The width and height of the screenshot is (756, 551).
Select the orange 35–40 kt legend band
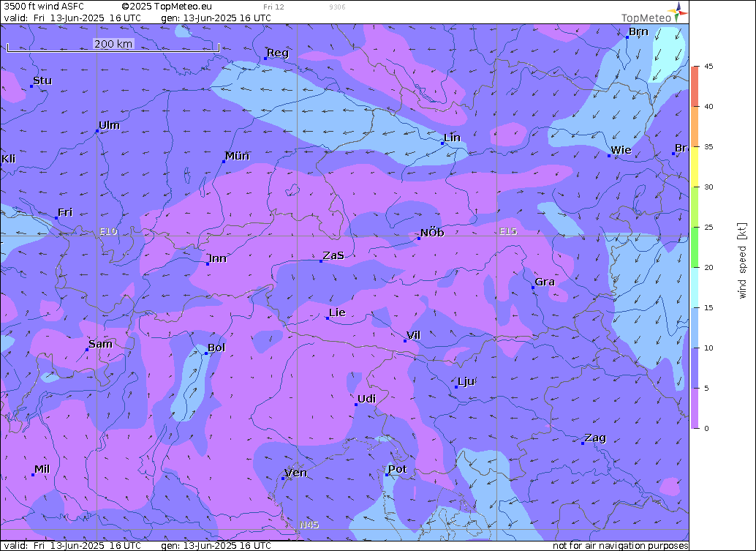pos(695,127)
